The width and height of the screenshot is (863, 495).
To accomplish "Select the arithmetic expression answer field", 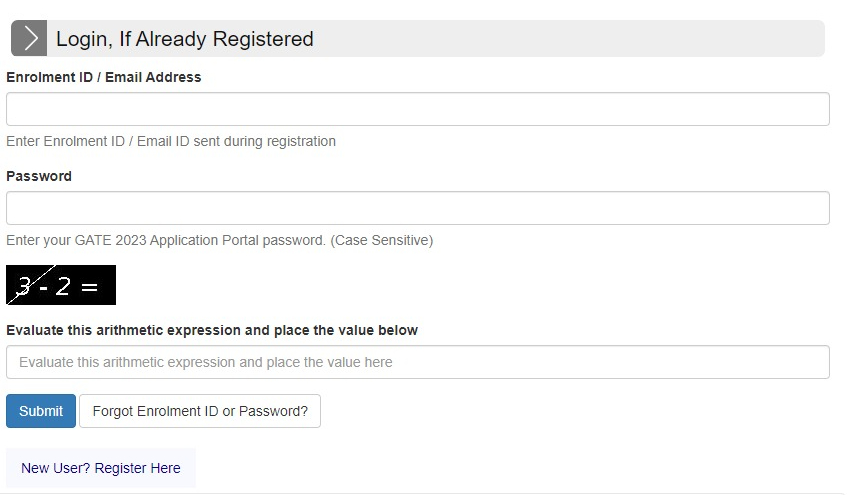I will [x=417, y=362].
